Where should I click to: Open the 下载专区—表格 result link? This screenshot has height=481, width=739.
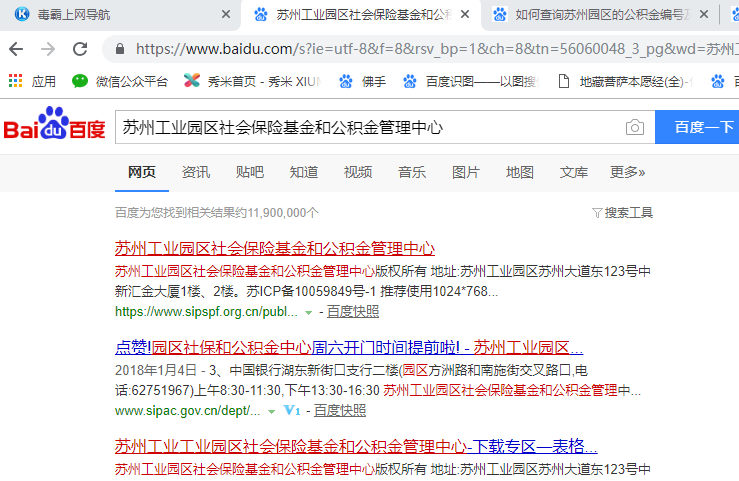click(x=356, y=446)
